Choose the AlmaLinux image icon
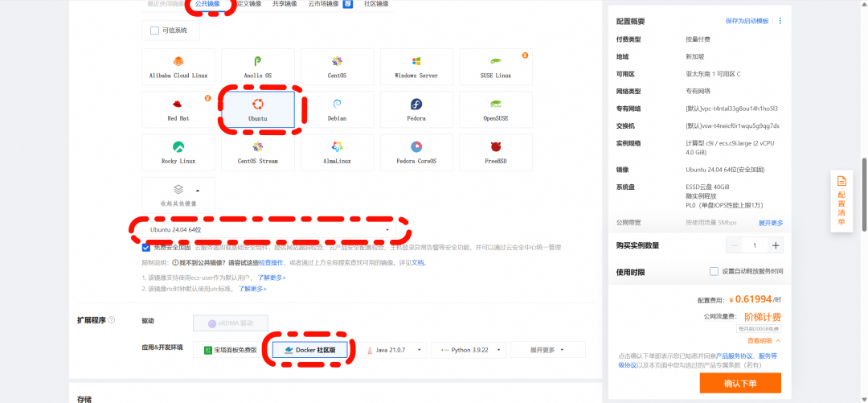This screenshot has width=868, height=403. [x=337, y=147]
